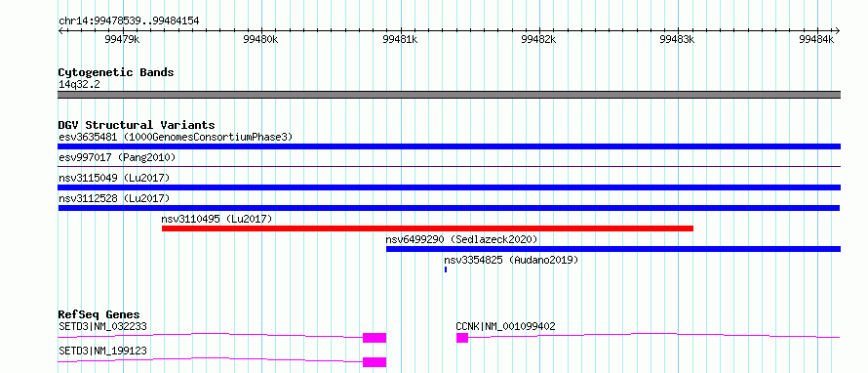Select the 99484k ruler tick label
The height and width of the screenshot is (373, 868).
click(x=816, y=39)
